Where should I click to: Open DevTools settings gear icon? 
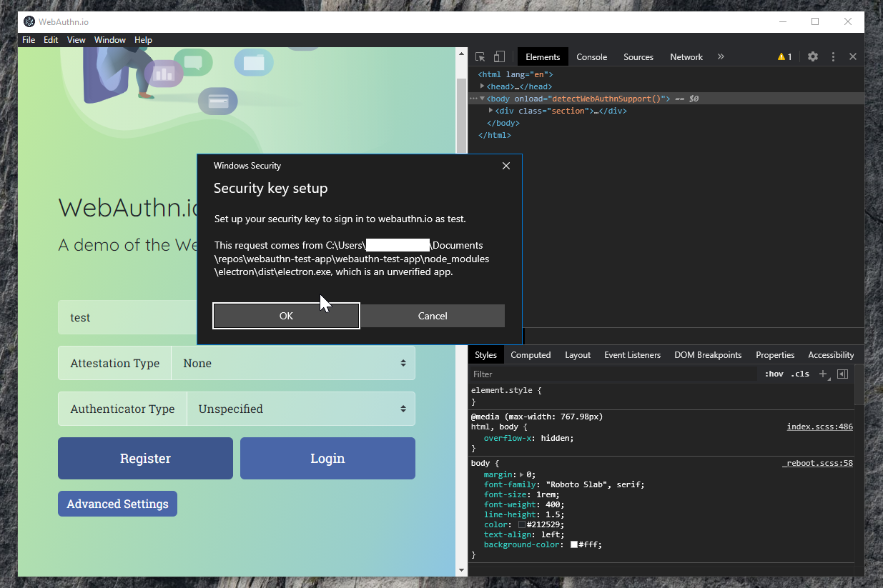pos(812,56)
